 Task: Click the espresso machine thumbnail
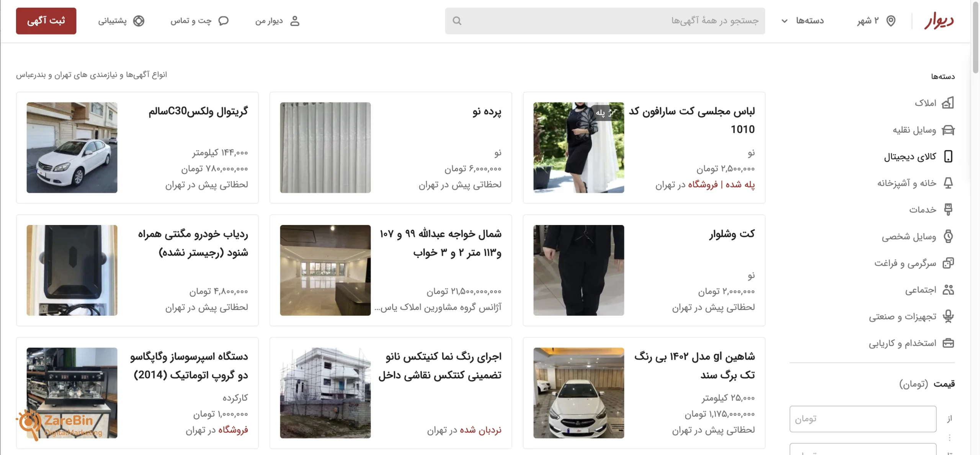[72, 393]
